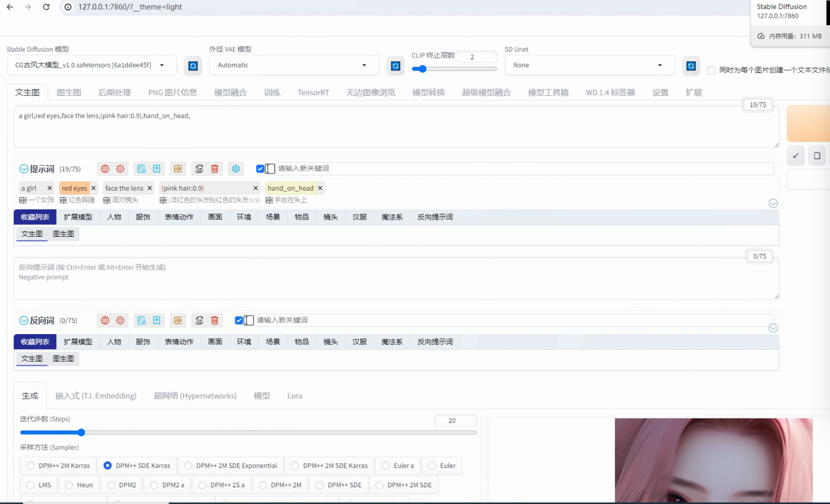Select the Euler a sampler

click(x=386, y=466)
